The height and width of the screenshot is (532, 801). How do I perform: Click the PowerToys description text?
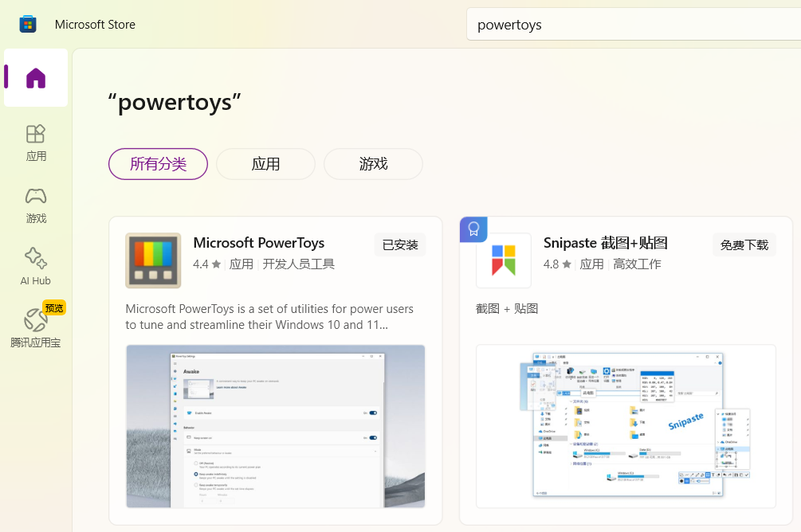click(269, 317)
